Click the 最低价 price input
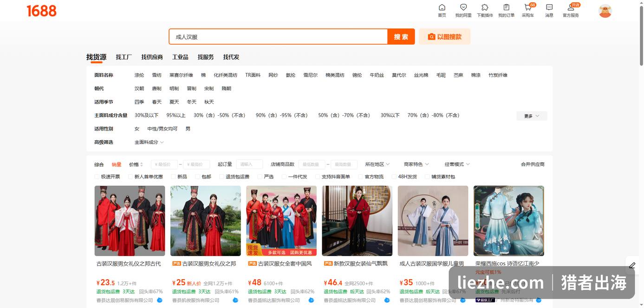 pyautogui.click(x=164, y=164)
